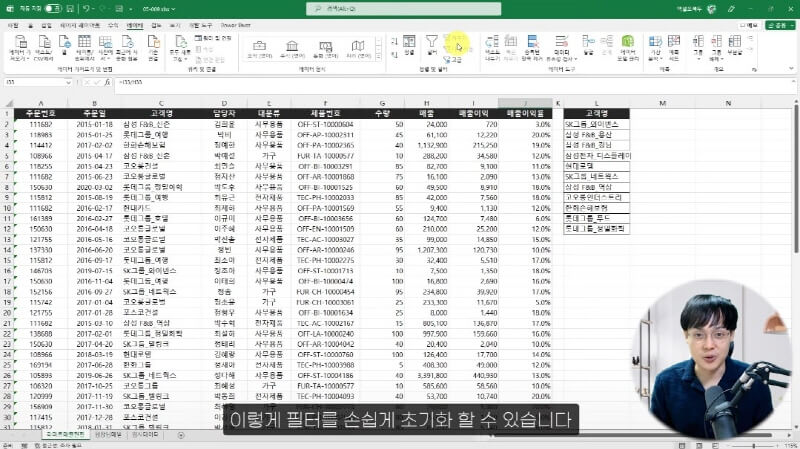800x449 pixels.
Task: Click cell containing OFF-ST-10000604
Action: click(x=325, y=124)
